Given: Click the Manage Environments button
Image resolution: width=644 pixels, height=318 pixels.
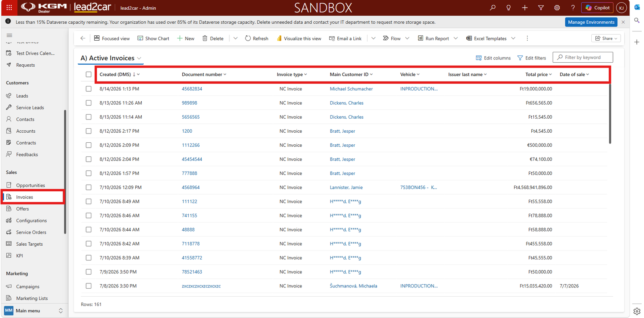Looking at the screenshot, I should tap(591, 22).
